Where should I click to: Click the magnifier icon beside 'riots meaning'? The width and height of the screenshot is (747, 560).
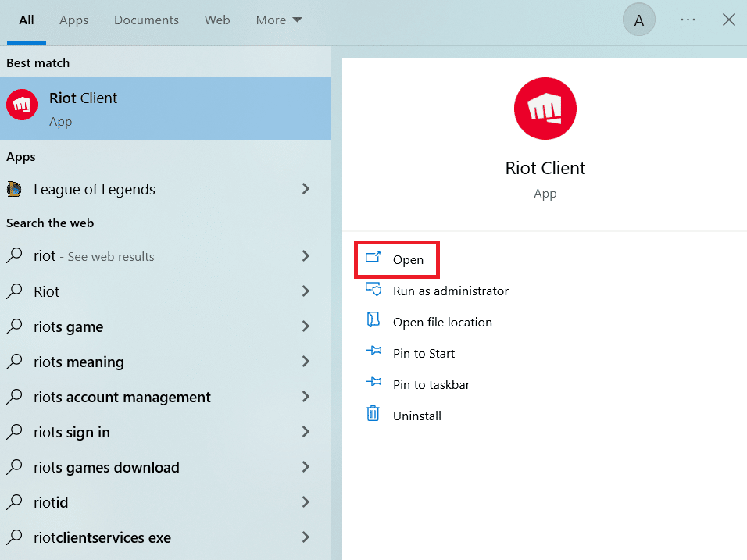[x=14, y=362]
